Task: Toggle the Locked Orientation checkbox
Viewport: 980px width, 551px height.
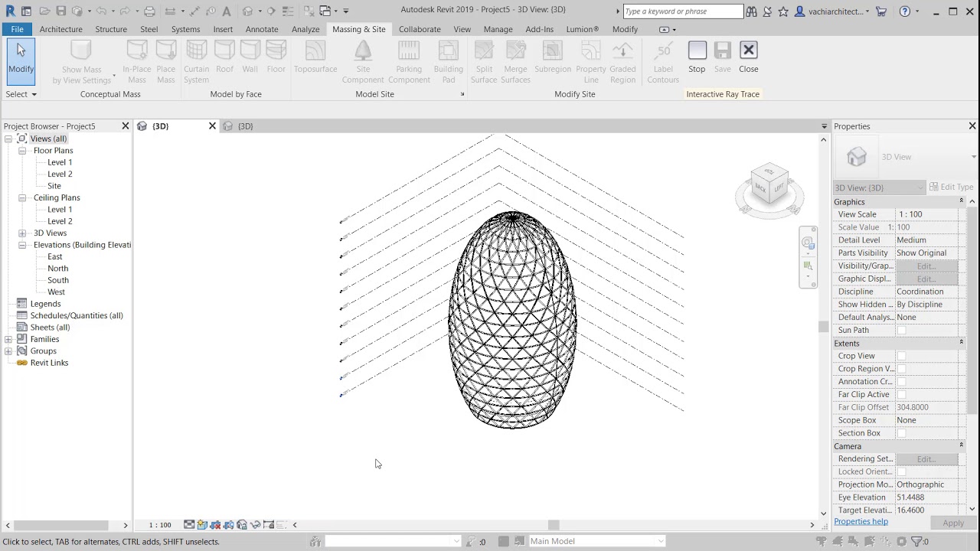Action: (x=901, y=472)
